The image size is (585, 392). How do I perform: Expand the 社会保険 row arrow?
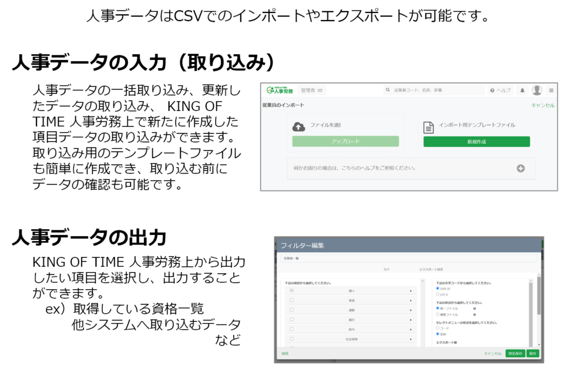tap(411, 339)
